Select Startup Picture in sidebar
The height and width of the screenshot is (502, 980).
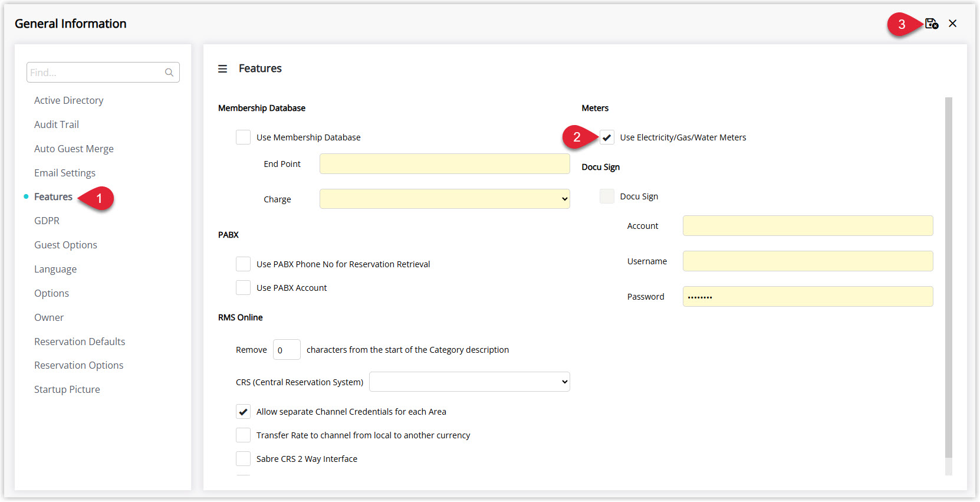(x=67, y=389)
